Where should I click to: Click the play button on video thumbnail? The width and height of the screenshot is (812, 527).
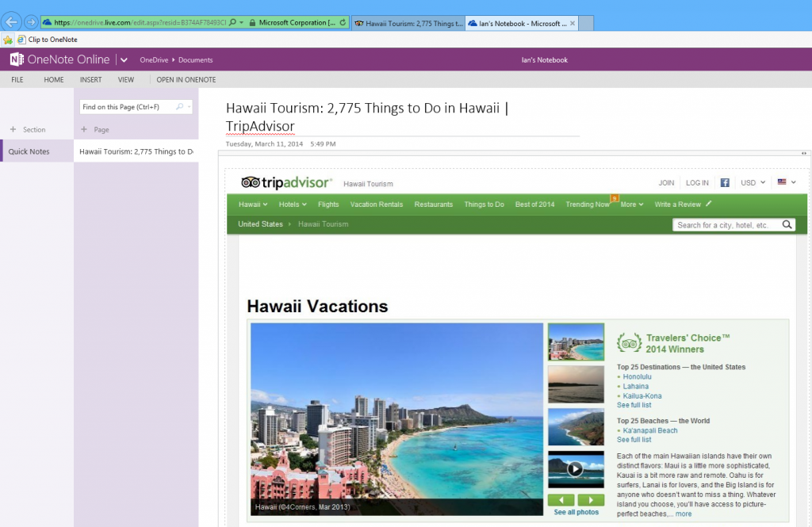(575, 469)
